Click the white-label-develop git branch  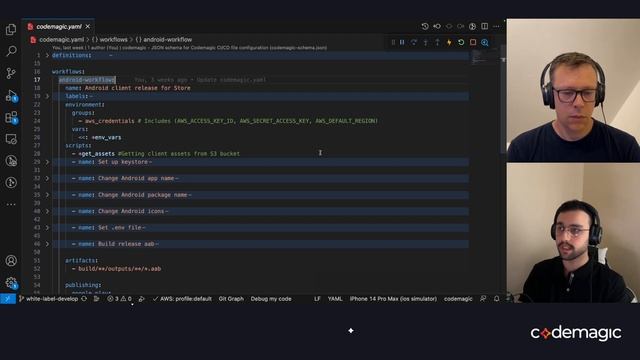tap(49, 299)
